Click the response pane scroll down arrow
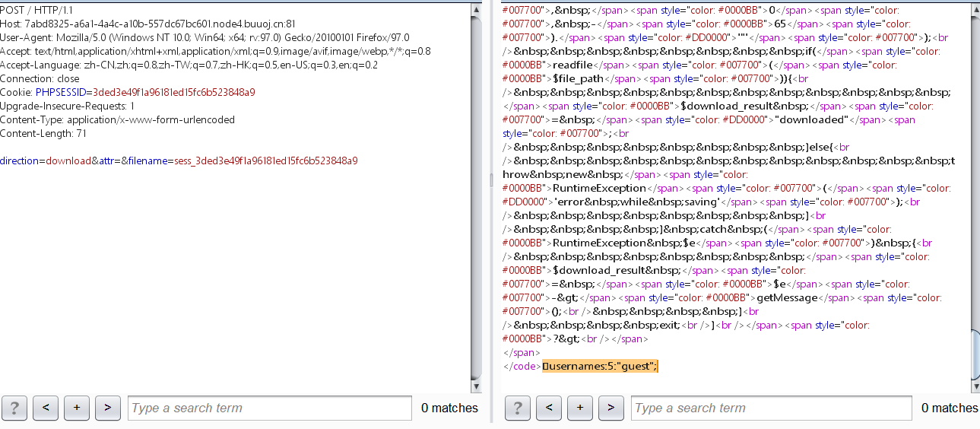 [x=975, y=387]
